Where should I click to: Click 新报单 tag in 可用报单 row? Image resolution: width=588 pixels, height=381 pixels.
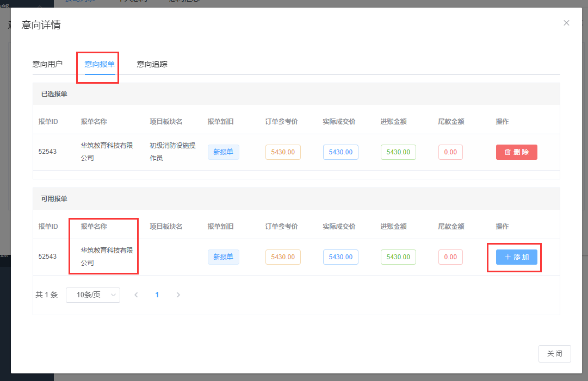click(x=223, y=257)
